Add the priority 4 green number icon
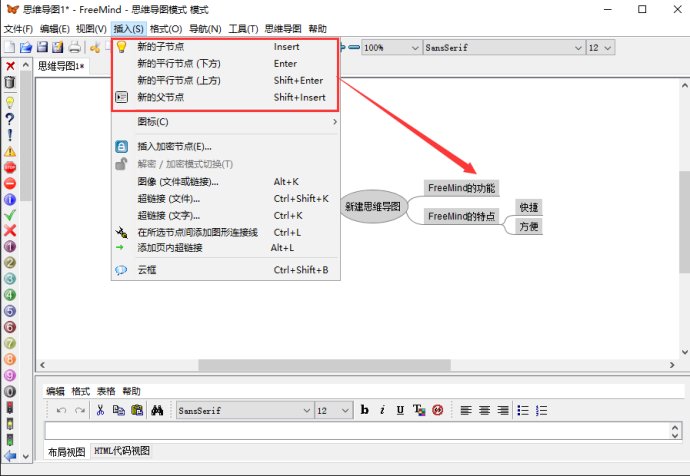Screen dimensions: 690x476 (10, 295)
